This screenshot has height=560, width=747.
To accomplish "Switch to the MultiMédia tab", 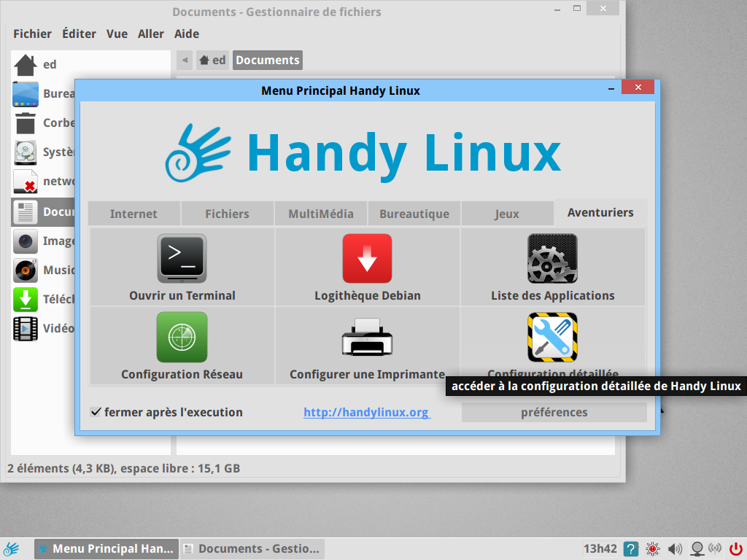I will [321, 214].
